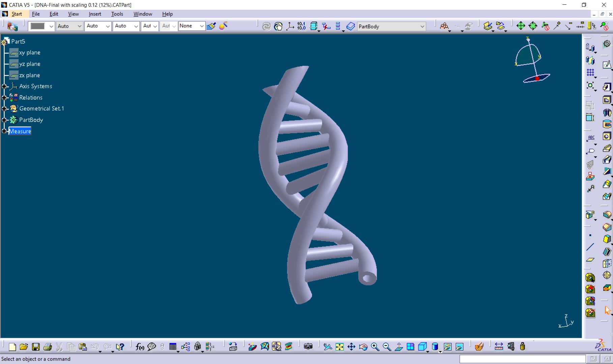This screenshot has width=613, height=364.
Task: Capture the view with the camera icon
Action: point(308,346)
